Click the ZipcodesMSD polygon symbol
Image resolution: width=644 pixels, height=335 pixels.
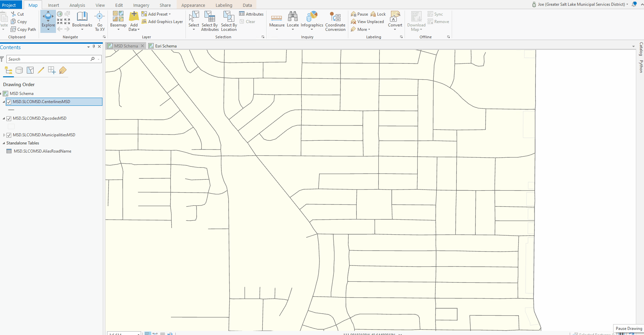pos(11,126)
